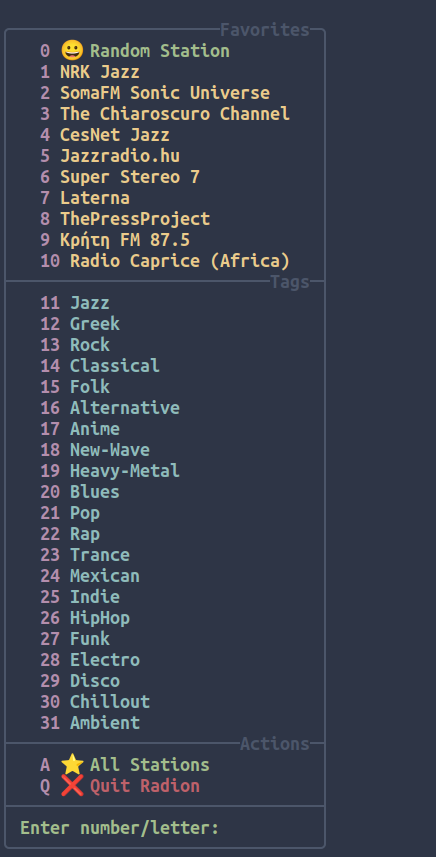Select Κρήτη FM 87.5 station
The height and width of the screenshot is (857, 436).
(x=125, y=240)
